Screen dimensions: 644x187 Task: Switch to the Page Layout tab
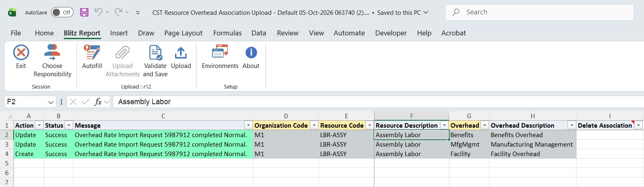coord(183,33)
